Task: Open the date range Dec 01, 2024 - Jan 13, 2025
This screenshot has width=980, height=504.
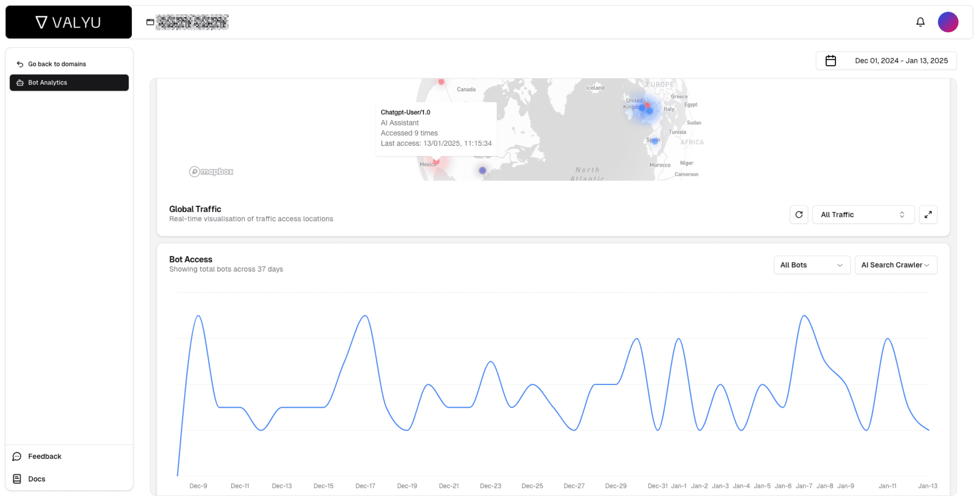Action: point(886,61)
